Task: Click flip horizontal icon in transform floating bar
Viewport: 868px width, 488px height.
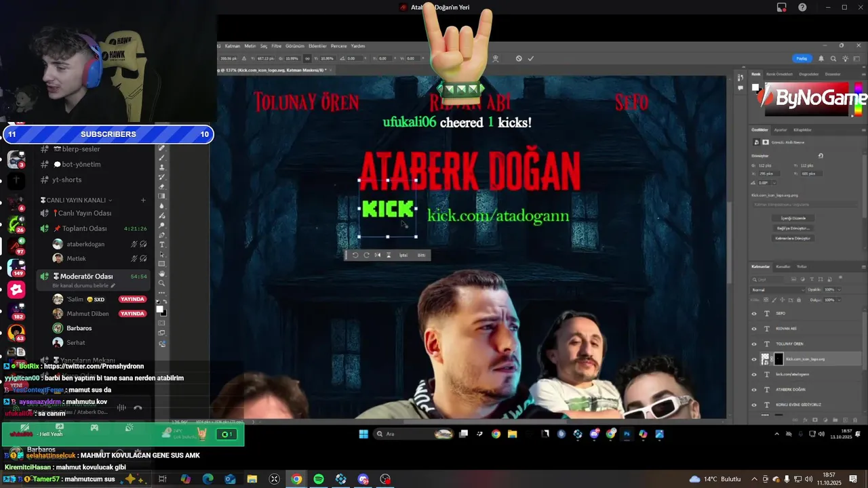Action: point(378,256)
